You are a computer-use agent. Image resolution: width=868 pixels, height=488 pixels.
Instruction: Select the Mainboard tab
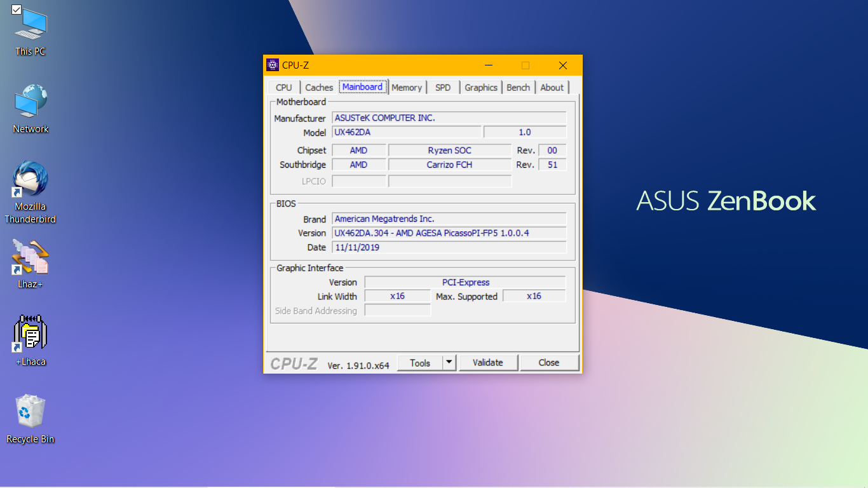click(362, 87)
